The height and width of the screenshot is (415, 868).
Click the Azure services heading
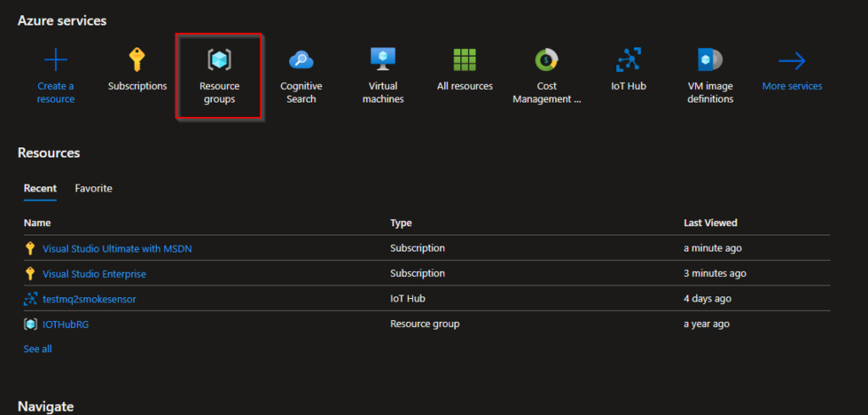(x=62, y=21)
